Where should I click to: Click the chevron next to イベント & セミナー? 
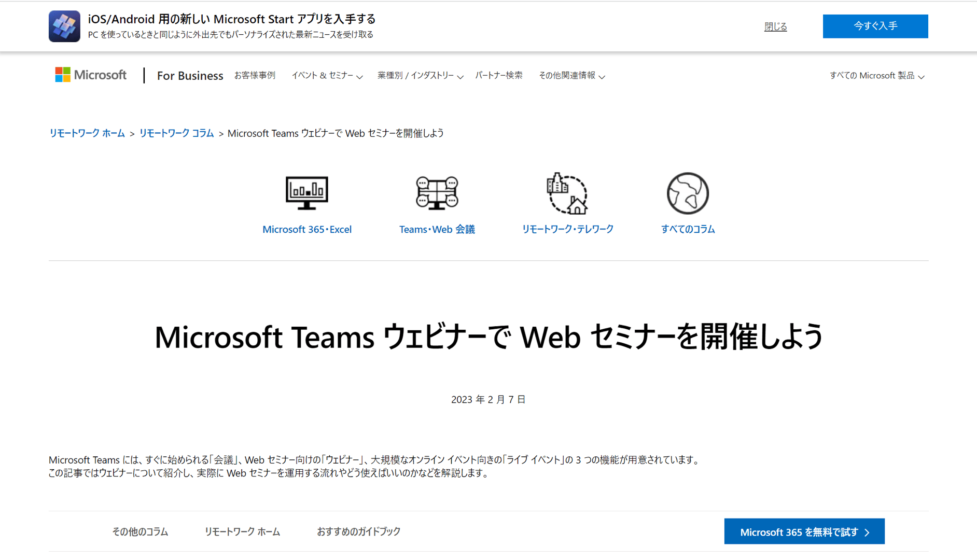tap(359, 77)
